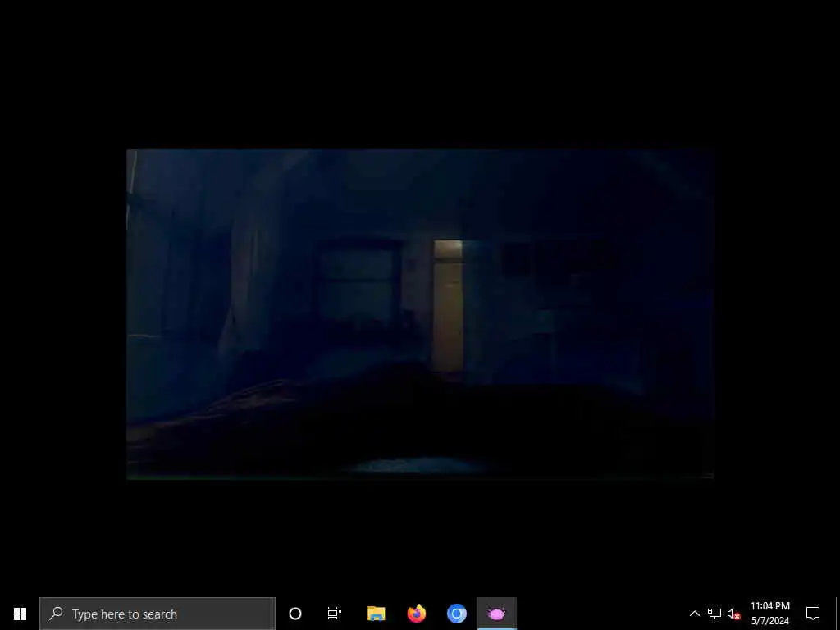Image resolution: width=840 pixels, height=630 pixels.
Task: Open the network status tray icon
Action: point(714,614)
